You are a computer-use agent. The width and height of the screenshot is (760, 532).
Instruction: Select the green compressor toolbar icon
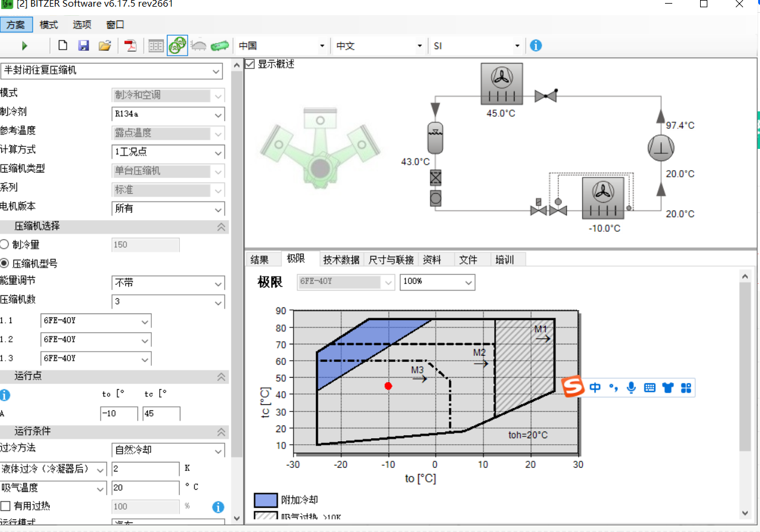tap(177, 45)
